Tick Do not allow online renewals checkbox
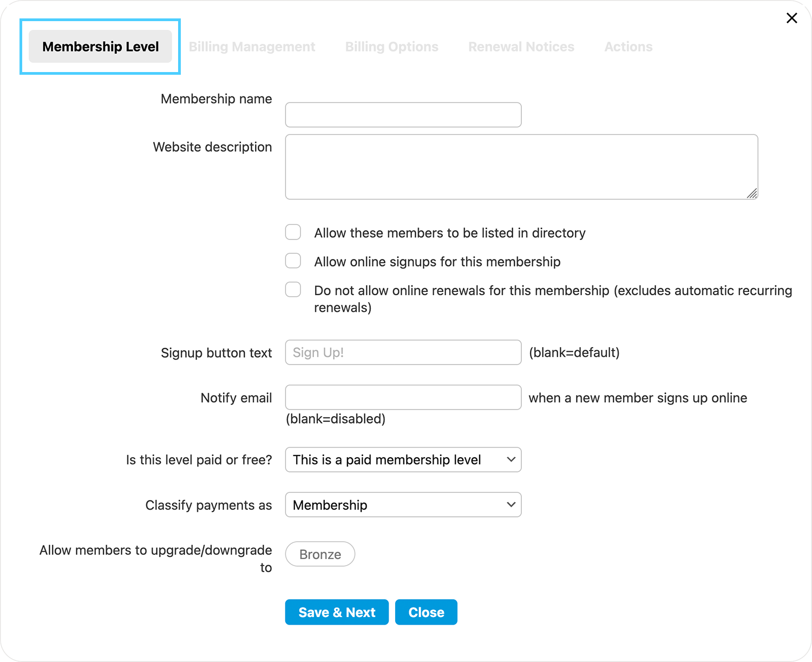Image resolution: width=812 pixels, height=662 pixels. click(293, 290)
